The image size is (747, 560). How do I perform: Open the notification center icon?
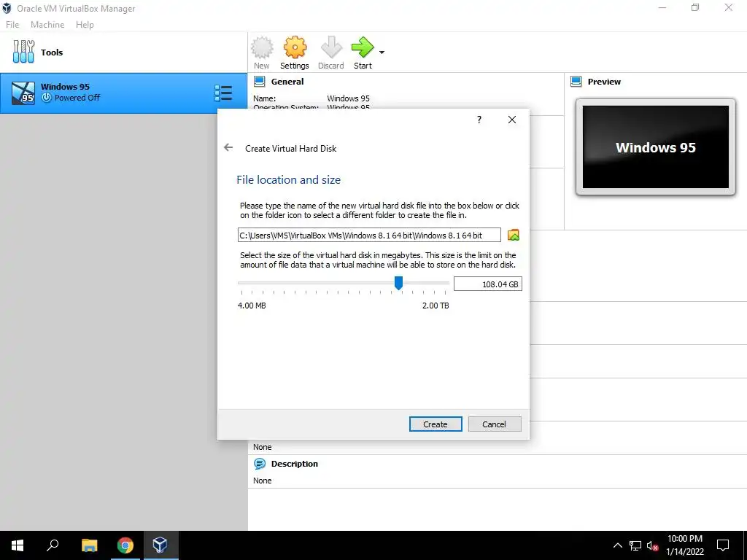tap(723, 545)
